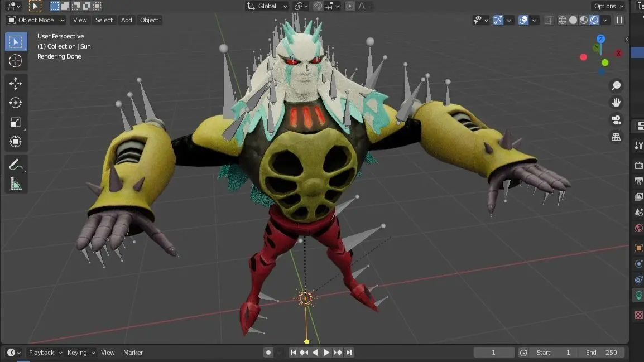Set selection mode to intersect
The width and height of the screenshot is (644, 362).
[x=97, y=6]
